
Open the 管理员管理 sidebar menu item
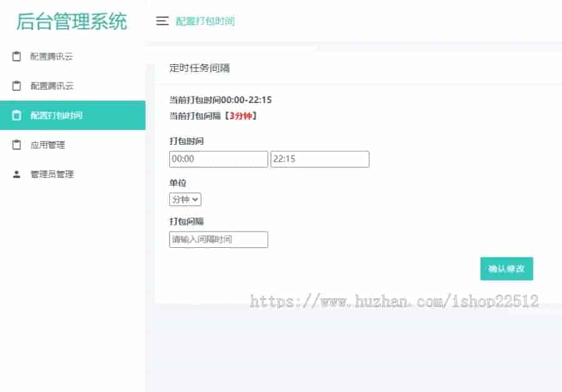coord(73,174)
